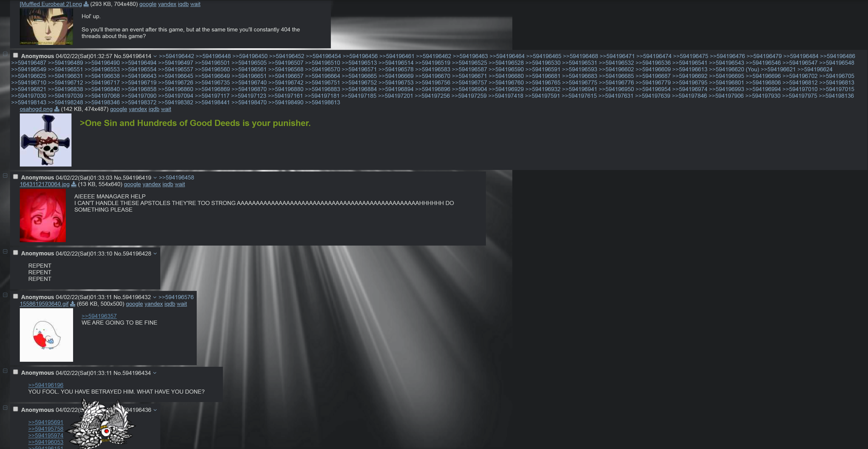
Task: Search 1643112170064.jpg on google
Action: (133, 184)
